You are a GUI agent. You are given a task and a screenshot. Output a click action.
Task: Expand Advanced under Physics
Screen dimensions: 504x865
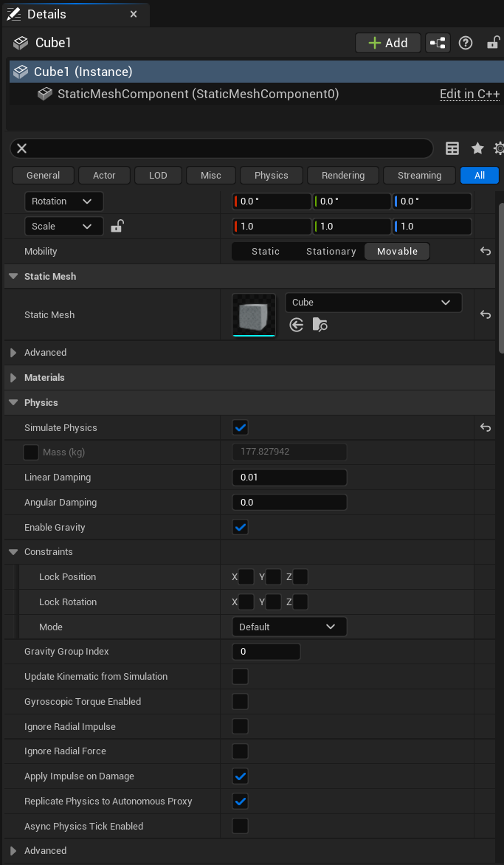point(14,851)
